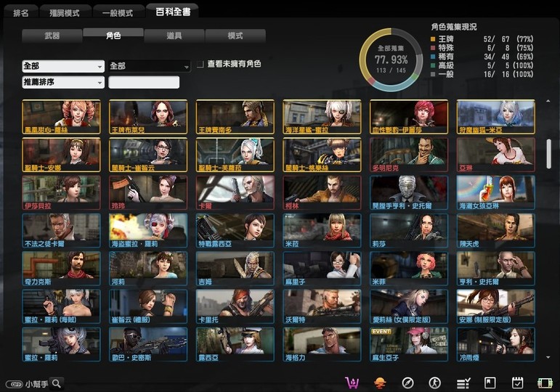This screenshot has width=560, height=392.
Task: Switch to the 殭屍模式 tab
Action: [x=65, y=13]
